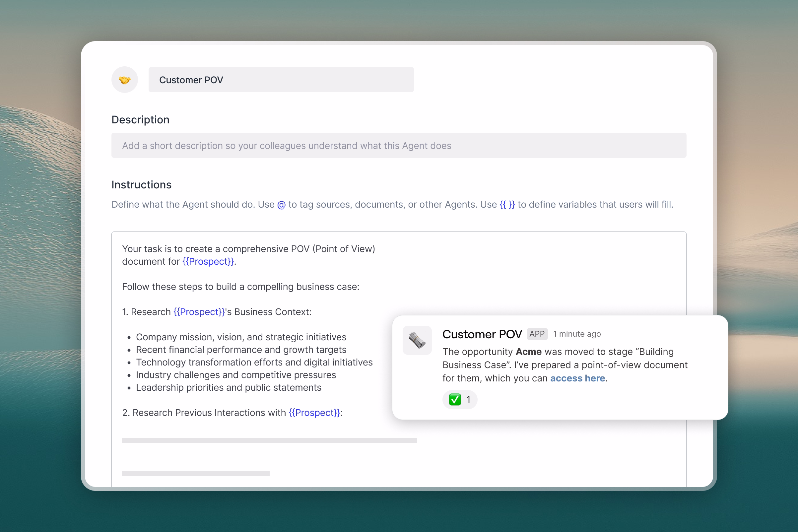Click the green checkmark reaction emoji
The width and height of the screenshot is (798, 532).
pyautogui.click(x=455, y=400)
